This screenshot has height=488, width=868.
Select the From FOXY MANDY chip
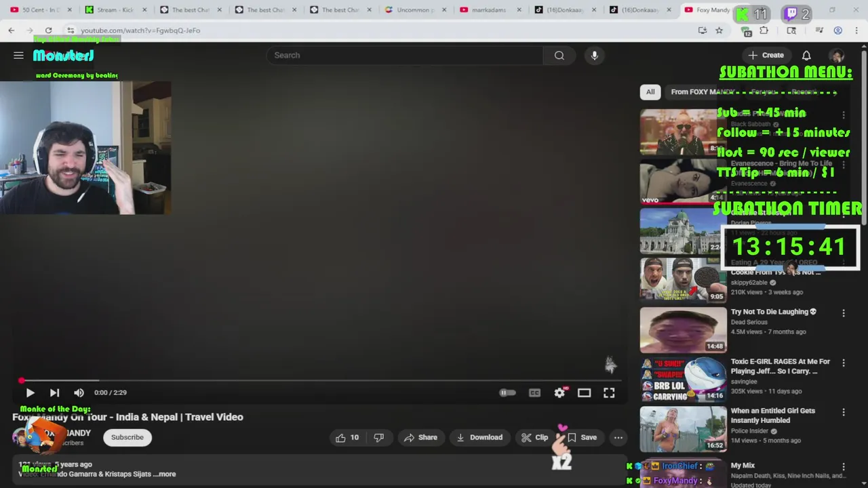click(x=703, y=92)
